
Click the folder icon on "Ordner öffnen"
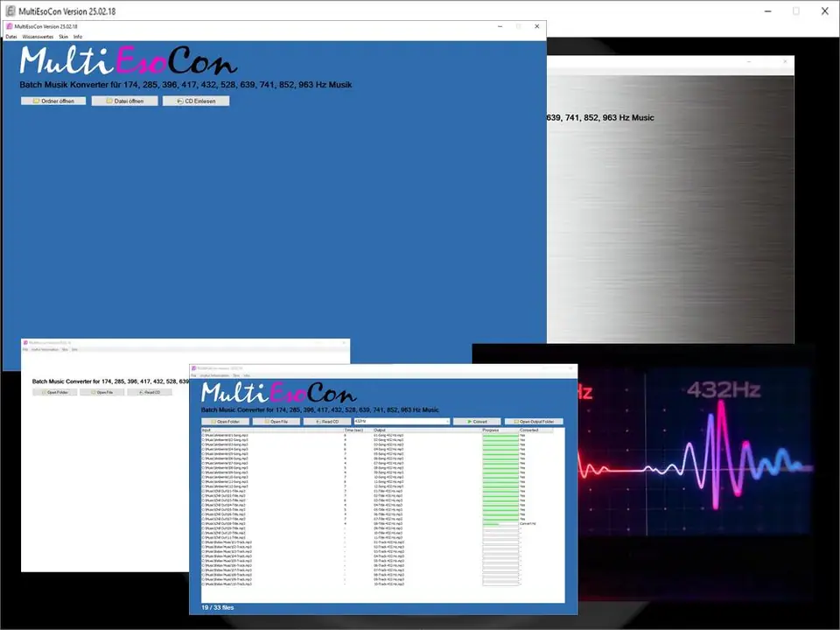coord(36,101)
